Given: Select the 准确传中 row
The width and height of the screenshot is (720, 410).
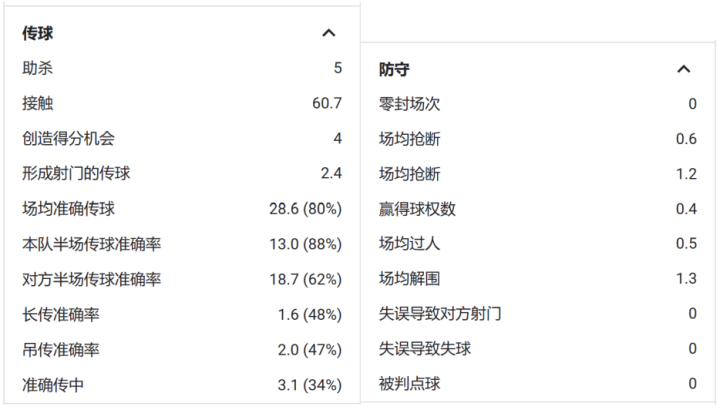Looking at the screenshot, I should coord(52,384).
